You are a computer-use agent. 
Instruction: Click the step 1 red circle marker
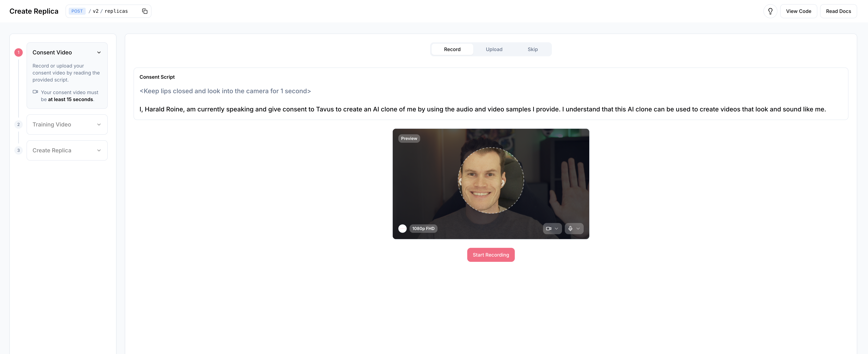tap(19, 52)
